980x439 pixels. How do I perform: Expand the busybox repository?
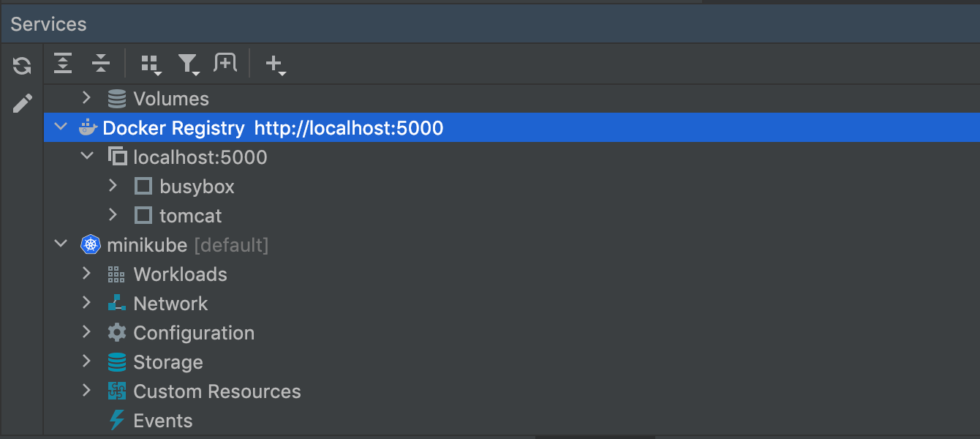coord(113,186)
